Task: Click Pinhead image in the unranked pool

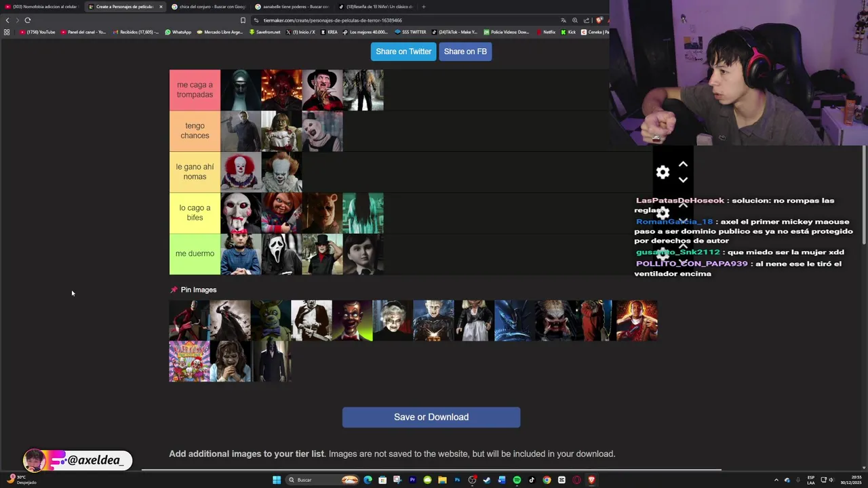Action: click(433, 321)
